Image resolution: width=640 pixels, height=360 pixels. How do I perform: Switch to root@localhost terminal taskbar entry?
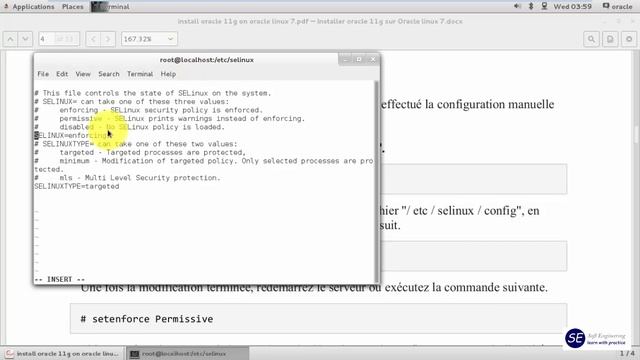coord(188,353)
